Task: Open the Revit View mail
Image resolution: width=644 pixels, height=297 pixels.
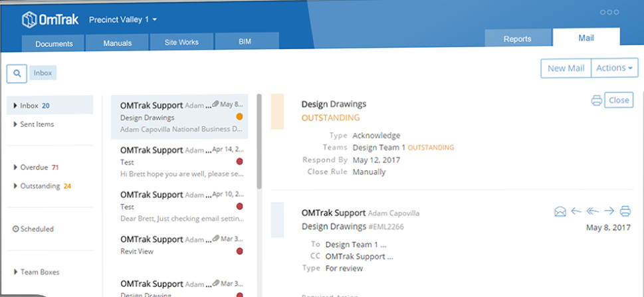Action: point(179,246)
